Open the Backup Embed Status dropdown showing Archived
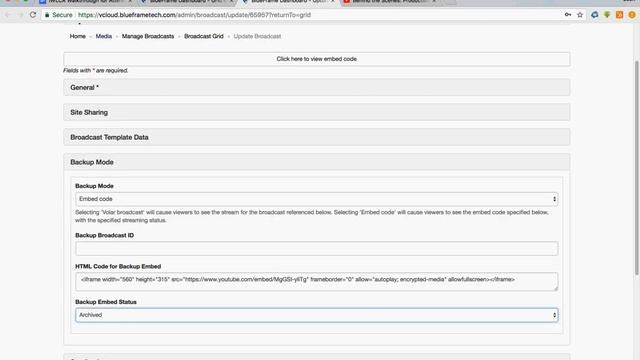The height and width of the screenshot is (360, 640). (x=316, y=315)
